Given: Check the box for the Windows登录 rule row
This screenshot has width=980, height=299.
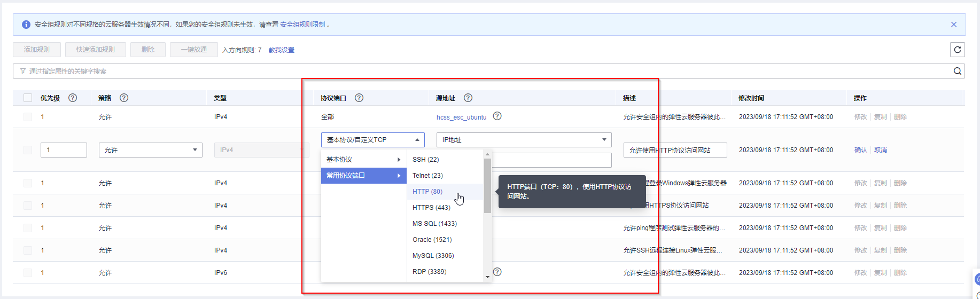Looking at the screenshot, I should pyautogui.click(x=28, y=183).
